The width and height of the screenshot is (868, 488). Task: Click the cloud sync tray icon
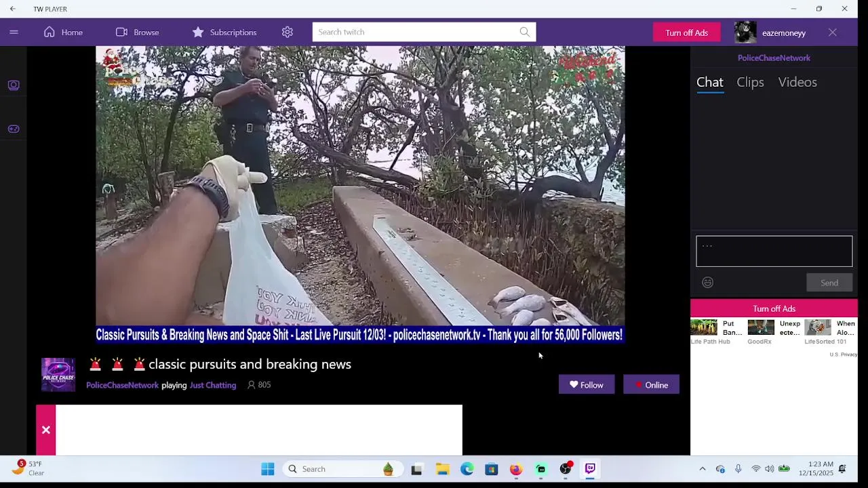tap(720, 469)
